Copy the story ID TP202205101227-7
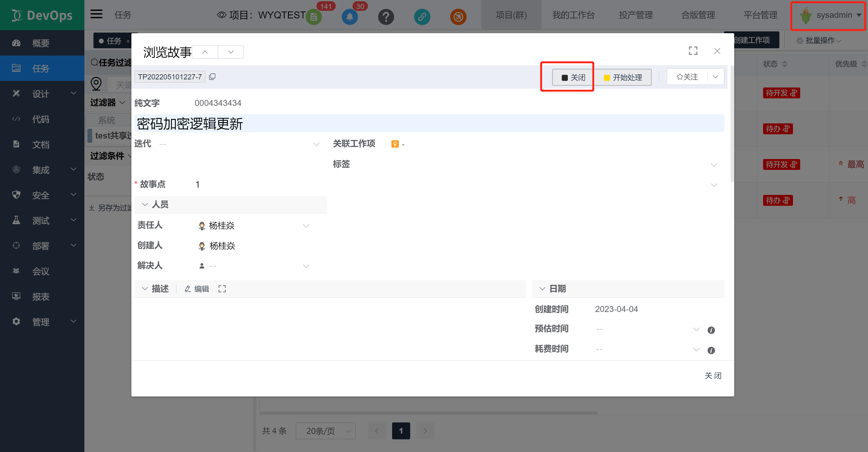This screenshot has height=452, width=868. click(212, 77)
